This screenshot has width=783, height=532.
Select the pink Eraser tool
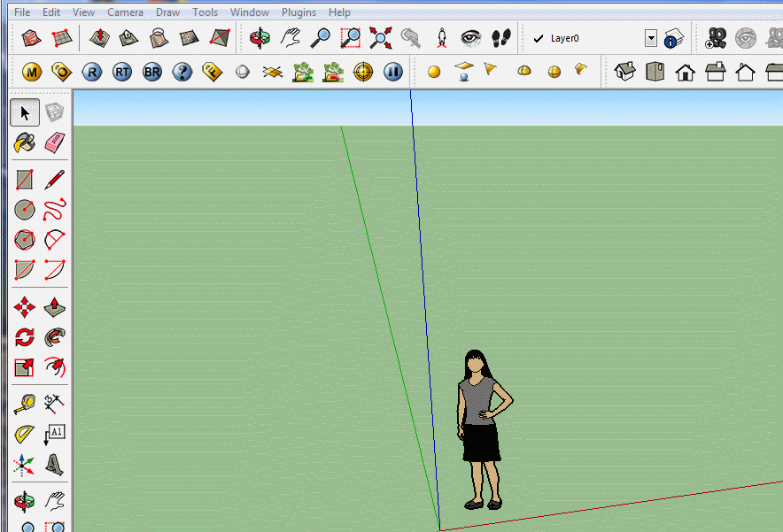click(x=54, y=143)
